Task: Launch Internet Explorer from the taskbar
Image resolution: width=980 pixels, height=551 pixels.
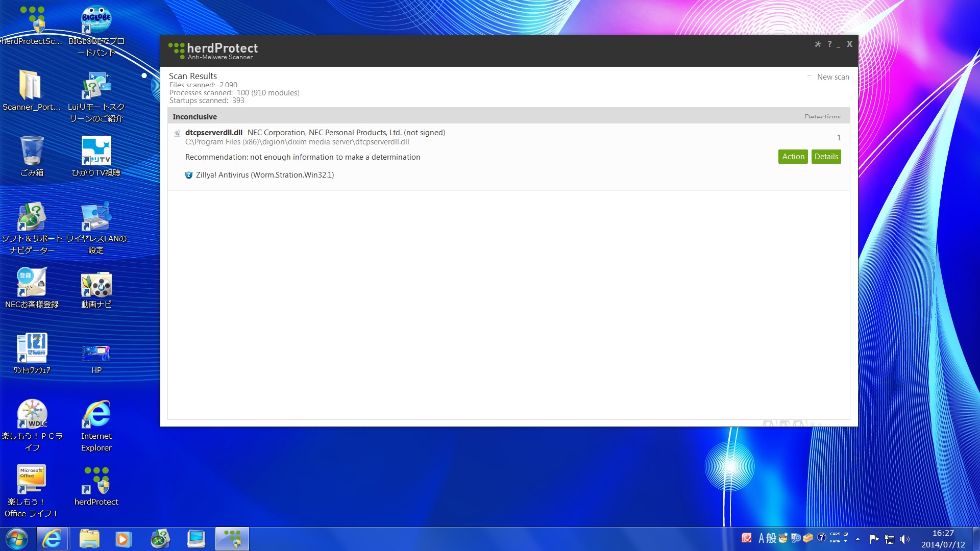Action: tap(52, 539)
